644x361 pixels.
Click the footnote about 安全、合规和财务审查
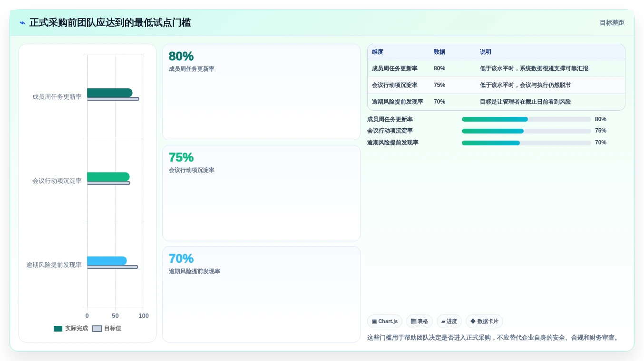(494, 338)
